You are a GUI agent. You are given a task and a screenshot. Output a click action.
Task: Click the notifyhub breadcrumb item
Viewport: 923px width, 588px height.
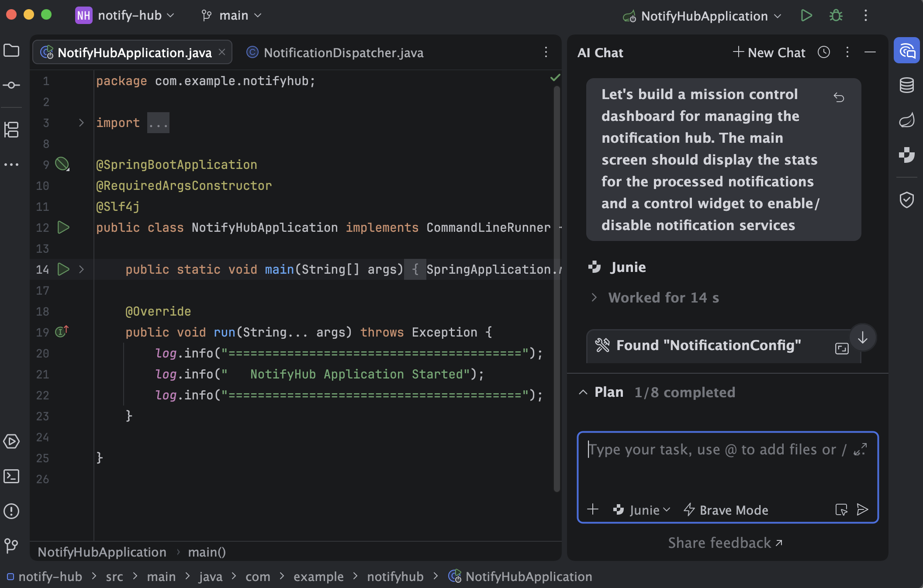[x=395, y=577]
